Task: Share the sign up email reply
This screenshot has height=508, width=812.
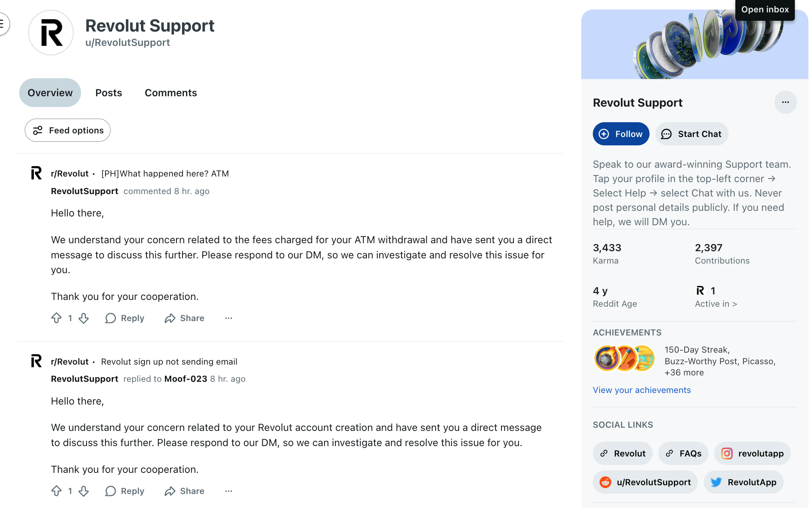Action: click(x=184, y=491)
